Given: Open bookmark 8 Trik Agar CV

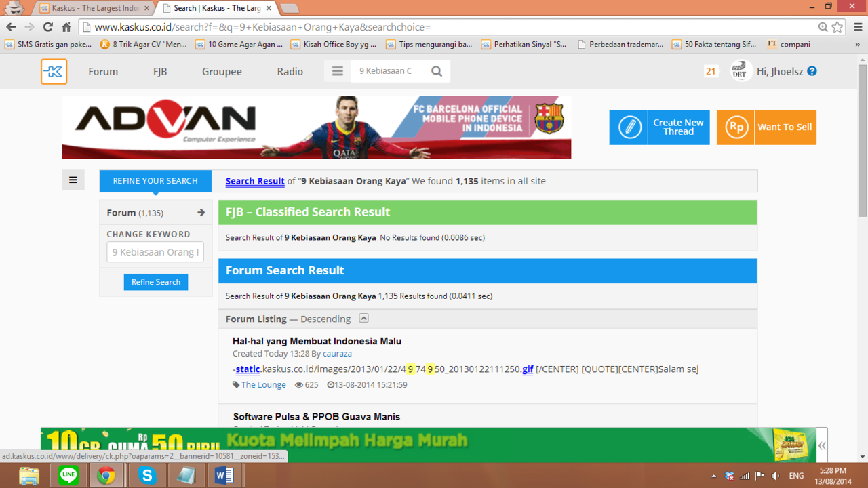Looking at the screenshot, I should (x=143, y=44).
